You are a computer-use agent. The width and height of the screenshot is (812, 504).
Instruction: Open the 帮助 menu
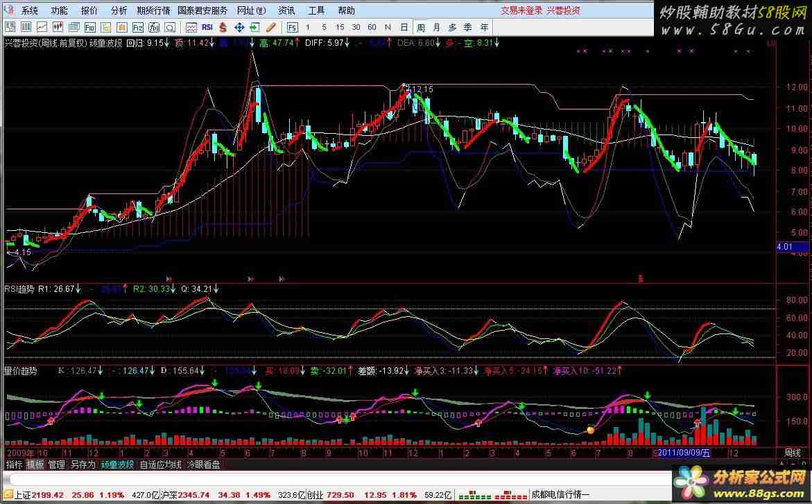click(346, 10)
